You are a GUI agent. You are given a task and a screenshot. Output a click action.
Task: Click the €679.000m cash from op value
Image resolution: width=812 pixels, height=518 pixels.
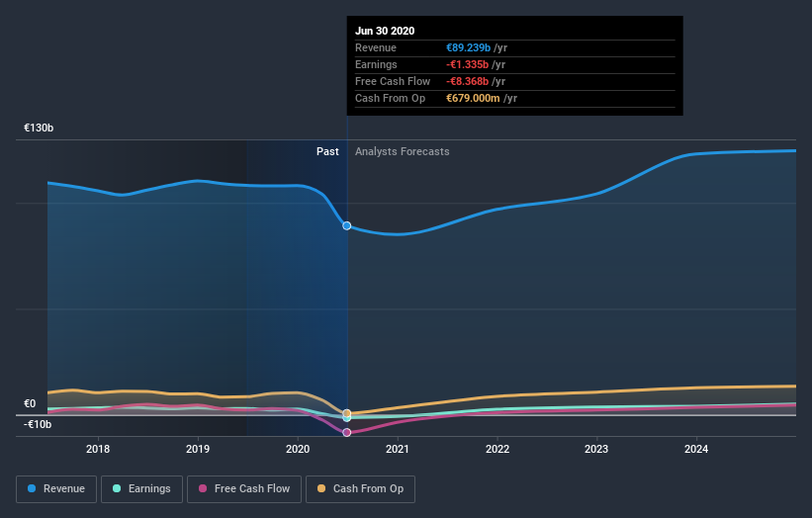[473, 98]
